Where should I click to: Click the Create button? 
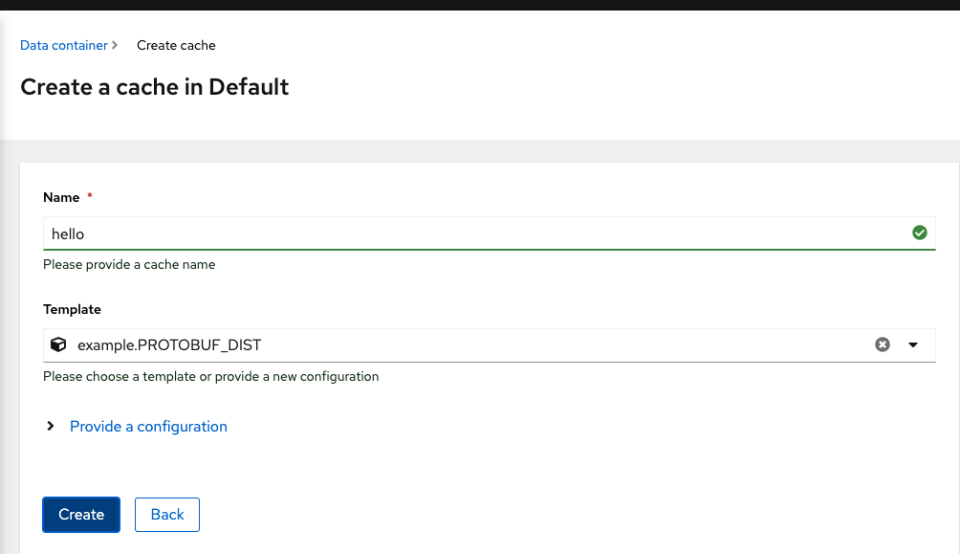point(81,515)
